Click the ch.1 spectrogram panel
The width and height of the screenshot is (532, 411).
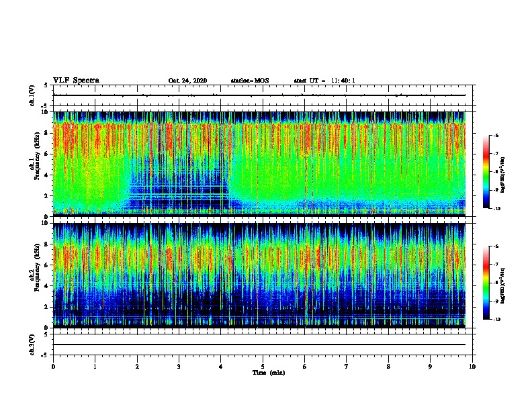[259, 164]
